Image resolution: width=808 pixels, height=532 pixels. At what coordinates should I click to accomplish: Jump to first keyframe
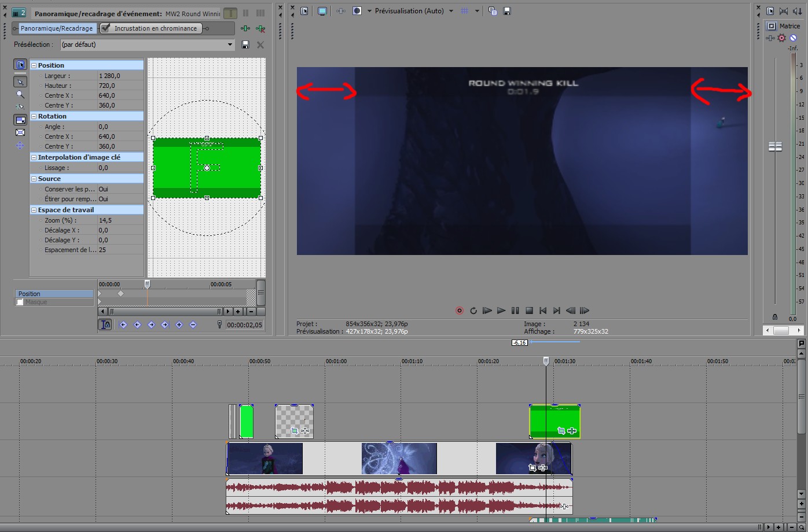pyautogui.click(x=123, y=325)
